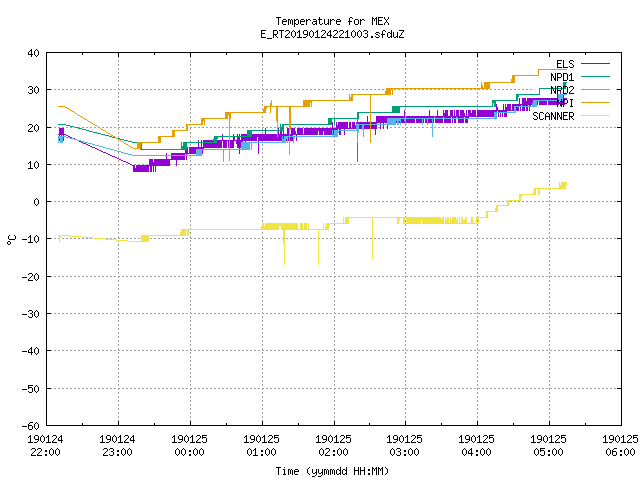Click the y-axis value 30
The width and height of the screenshot is (640, 480).
[33, 90]
